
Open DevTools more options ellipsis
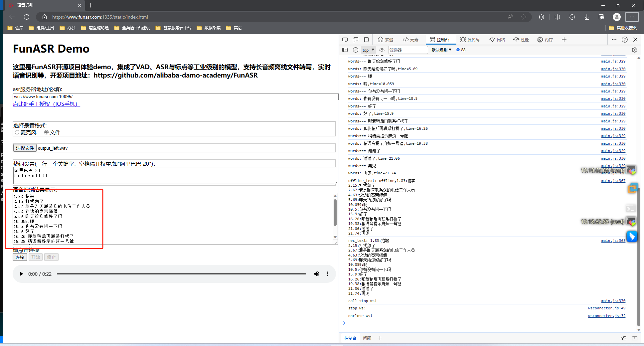(614, 40)
